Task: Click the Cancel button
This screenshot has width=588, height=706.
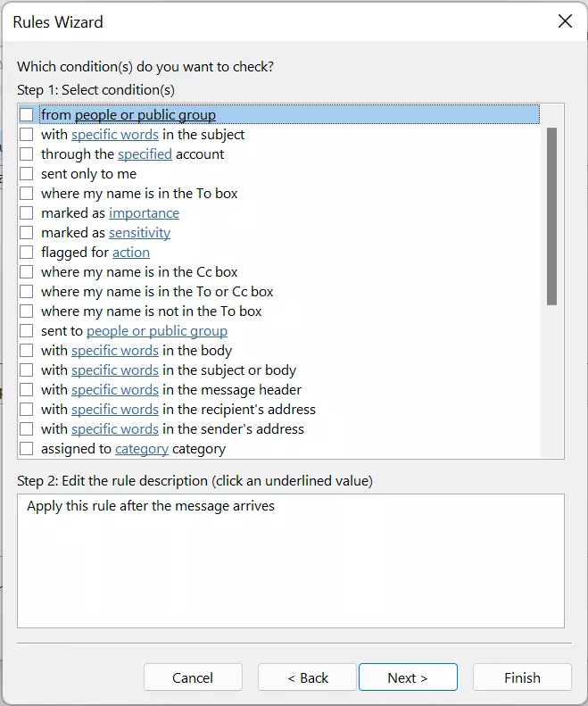Action: click(193, 677)
